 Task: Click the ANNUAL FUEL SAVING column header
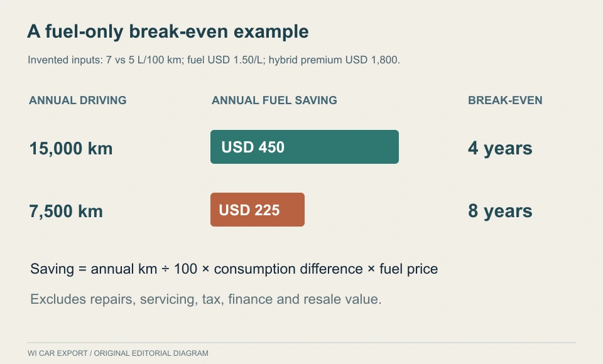pos(274,100)
